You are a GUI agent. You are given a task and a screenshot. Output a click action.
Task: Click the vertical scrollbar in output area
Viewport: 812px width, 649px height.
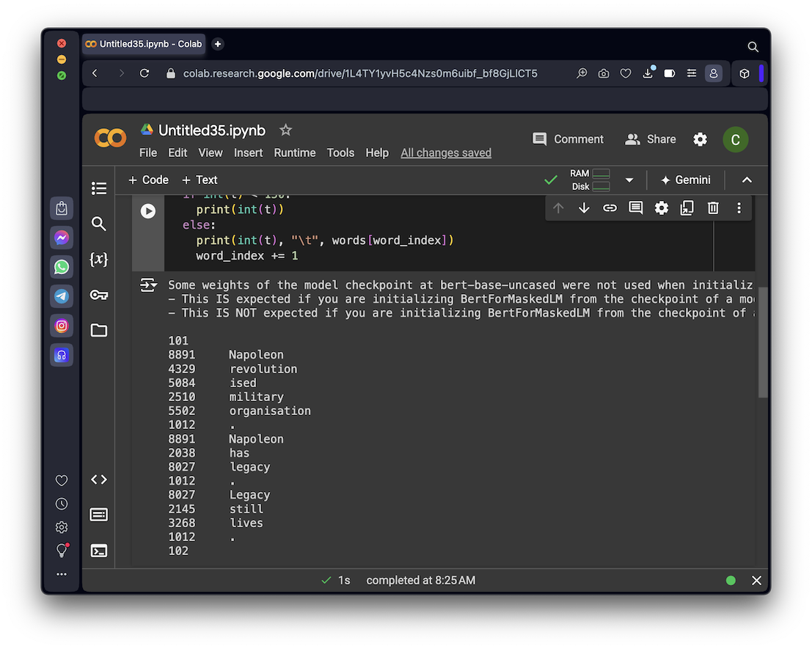tap(763, 342)
